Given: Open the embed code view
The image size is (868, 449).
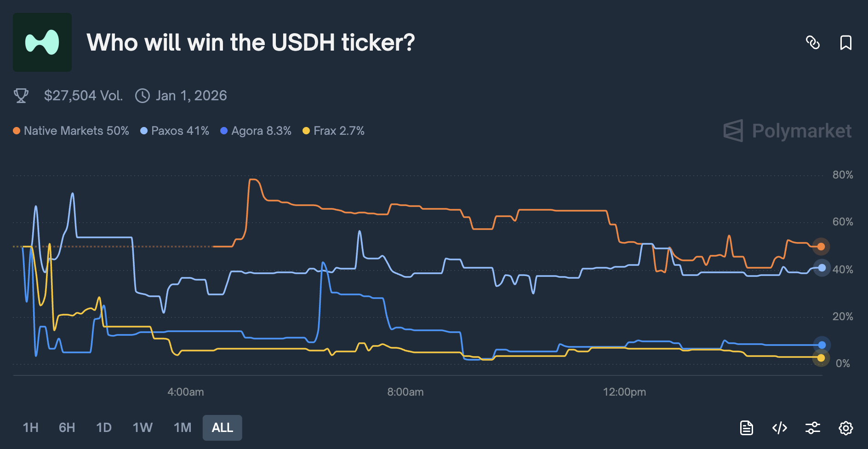Looking at the screenshot, I should [779, 427].
